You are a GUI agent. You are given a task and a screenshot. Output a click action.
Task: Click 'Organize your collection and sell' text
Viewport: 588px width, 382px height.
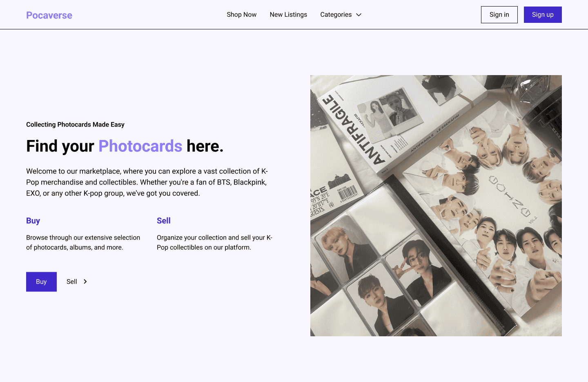pyautogui.click(x=215, y=242)
